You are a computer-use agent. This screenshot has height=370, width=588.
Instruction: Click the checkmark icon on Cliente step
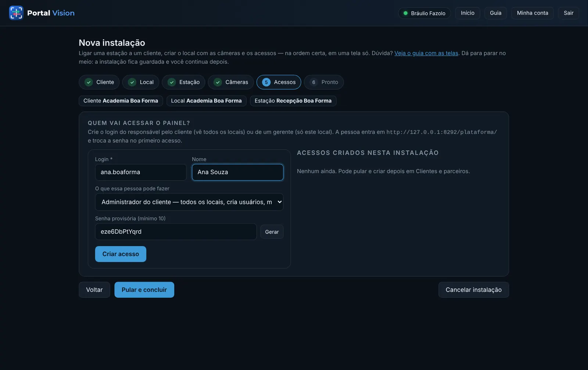[x=89, y=82]
